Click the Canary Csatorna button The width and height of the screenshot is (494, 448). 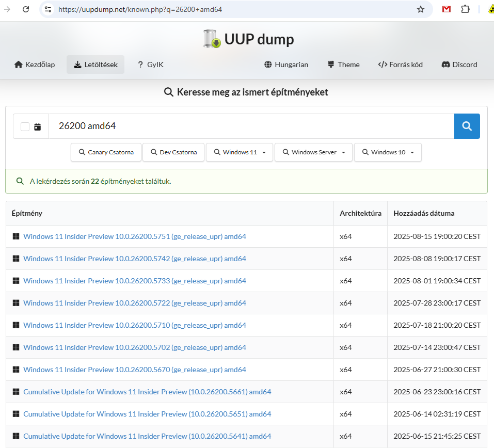[x=106, y=152]
